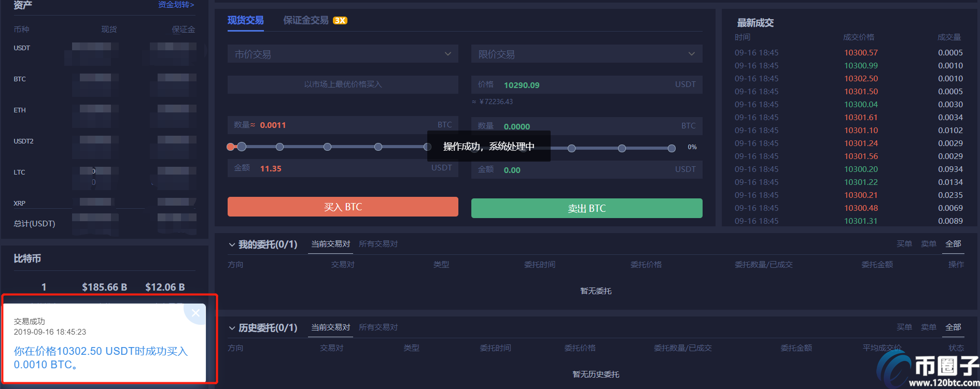The width and height of the screenshot is (980, 389).
Task: Click the latest trade price 10302.50
Action: coord(861,79)
